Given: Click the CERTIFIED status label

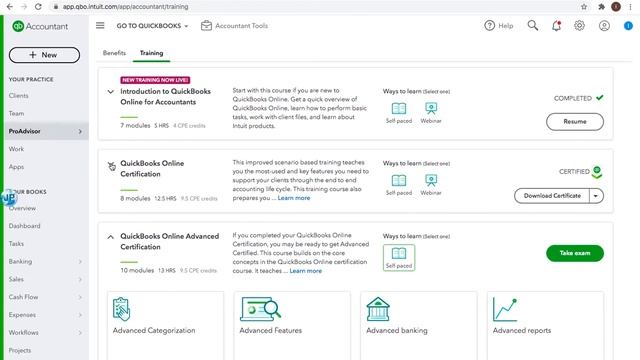Looking at the screenshot, I should (x=574, y=172).
